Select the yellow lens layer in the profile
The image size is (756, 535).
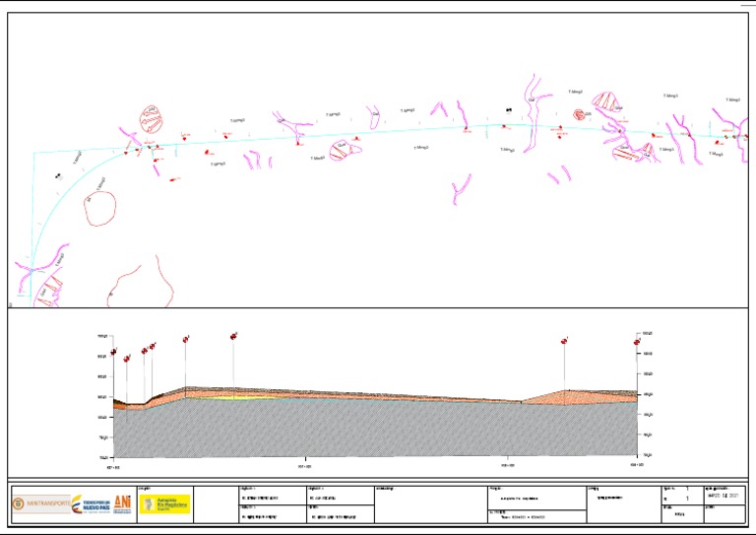point(241,398)
